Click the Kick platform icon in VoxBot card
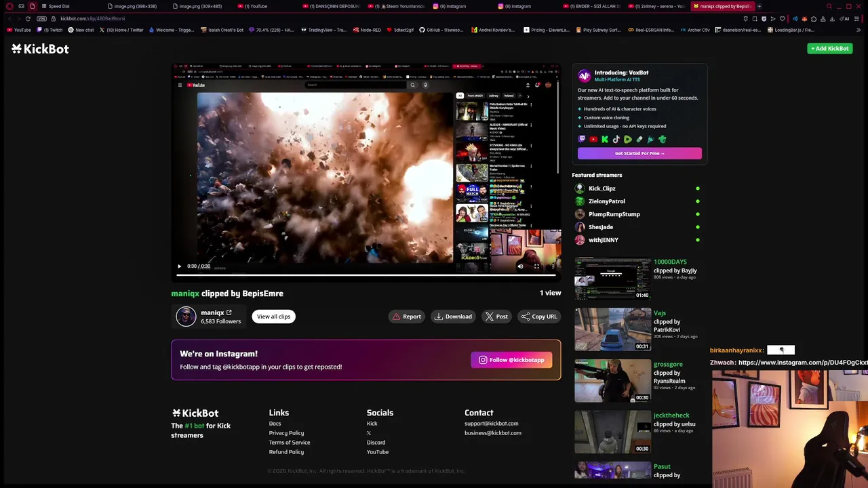The width and height of the screenshot is (868, 488). (x=605, y=140)
